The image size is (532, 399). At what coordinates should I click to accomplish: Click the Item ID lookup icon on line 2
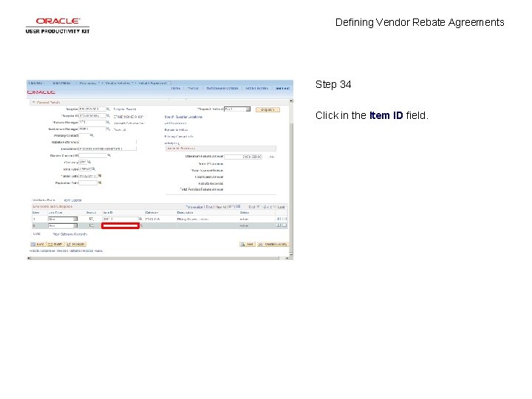click(141, 225)
